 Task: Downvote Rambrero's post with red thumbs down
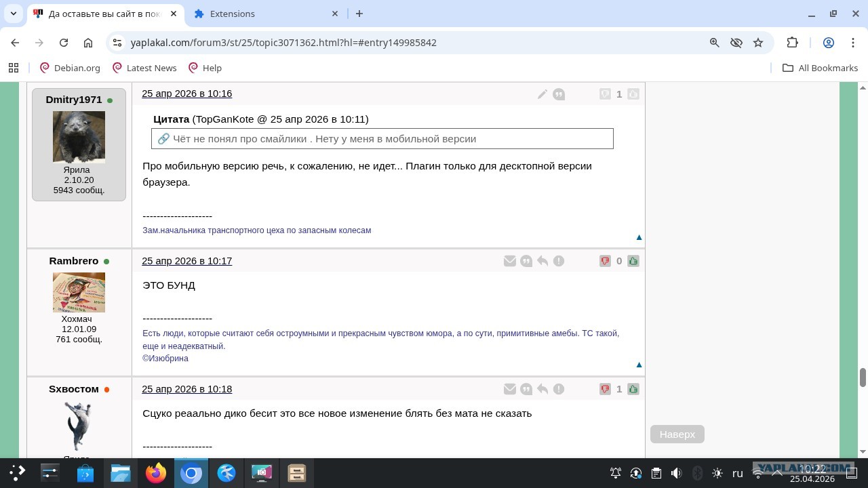(x=605, y=261)
